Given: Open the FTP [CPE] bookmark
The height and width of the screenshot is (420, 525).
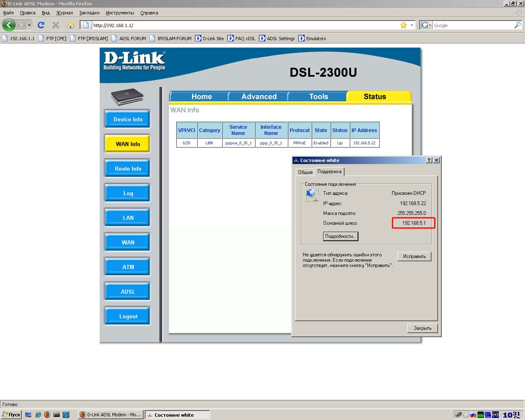Looking at the screenshot, I should point(52,38).
